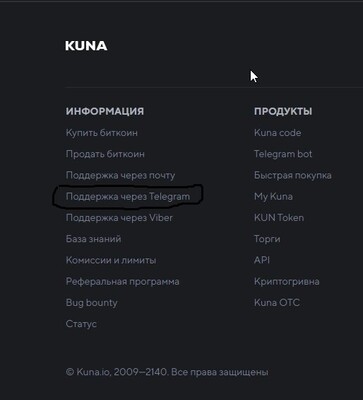Image resolution: width=363 pixels, height=400 pixels.
Task: Select Быстрая покупка
Action: click(x=293, y=175)
